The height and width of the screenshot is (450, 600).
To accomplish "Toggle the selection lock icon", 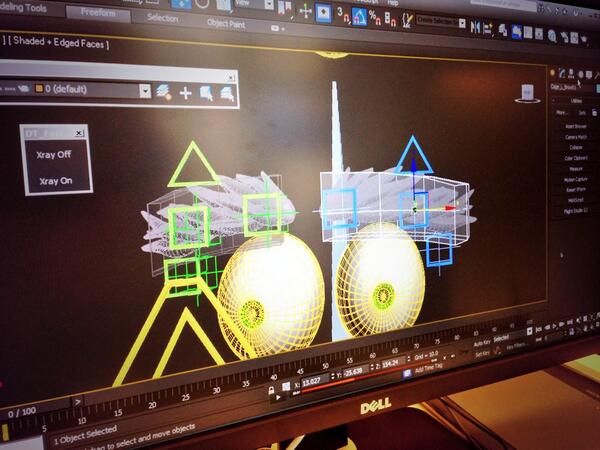I will point(271,390).
